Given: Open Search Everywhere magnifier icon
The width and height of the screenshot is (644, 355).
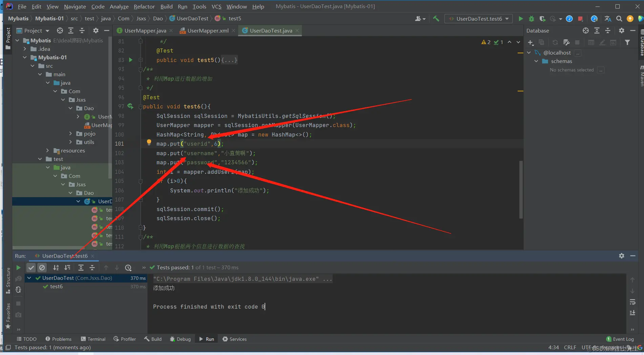Looking at the screenshot, I should [x=619, y=19].
